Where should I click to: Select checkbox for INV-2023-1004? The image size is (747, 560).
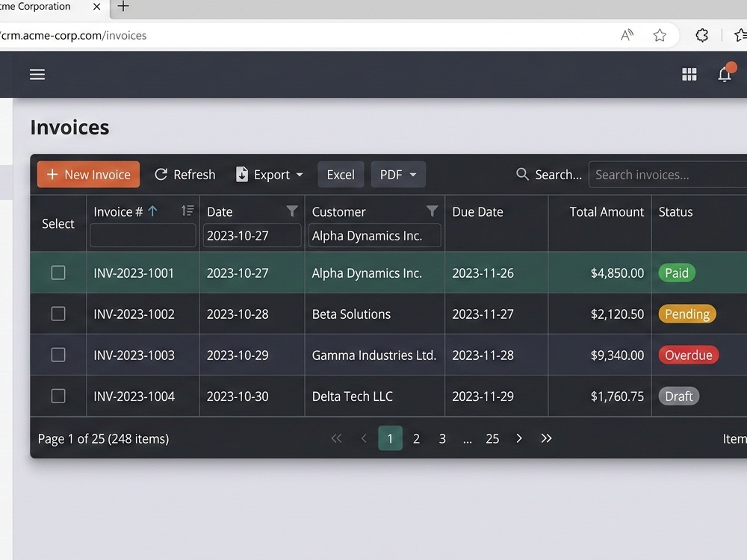58,396
